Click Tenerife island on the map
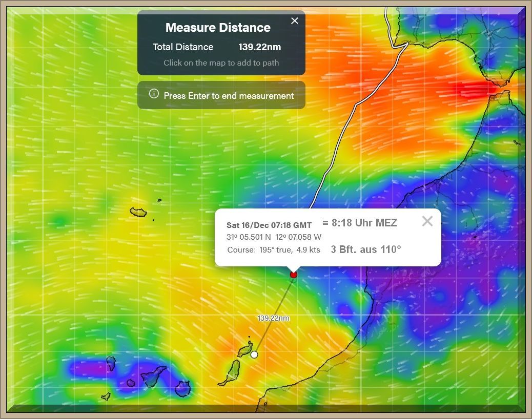Image resolution: width=532 pixels, height=419 pixels. pos(153,376)
